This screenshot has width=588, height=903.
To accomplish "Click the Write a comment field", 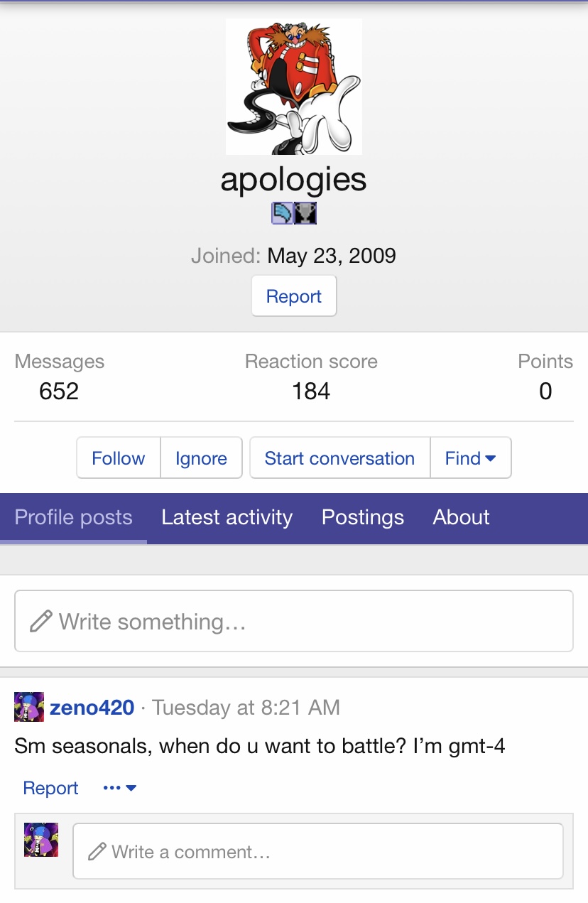I will click(x=317, y=851).
